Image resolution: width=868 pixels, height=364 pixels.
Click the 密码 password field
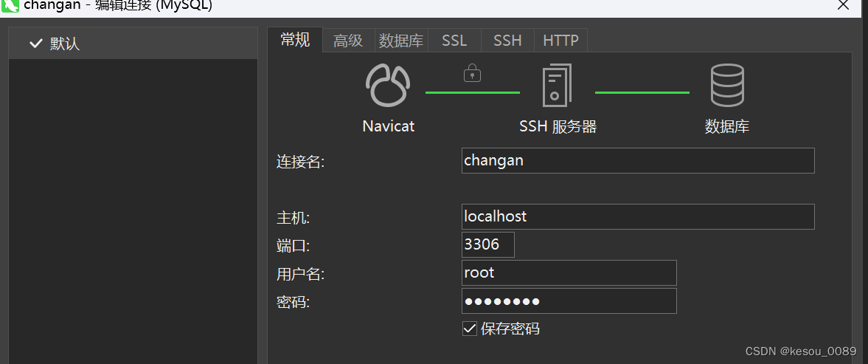click(569, 301)
